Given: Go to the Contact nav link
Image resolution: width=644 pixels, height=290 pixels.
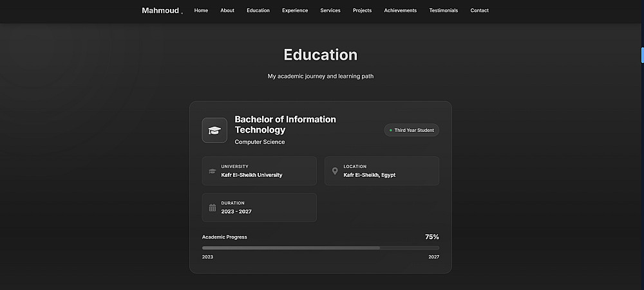Looking at the screenshot, I should pyautogui.click(x=479, y=11).
